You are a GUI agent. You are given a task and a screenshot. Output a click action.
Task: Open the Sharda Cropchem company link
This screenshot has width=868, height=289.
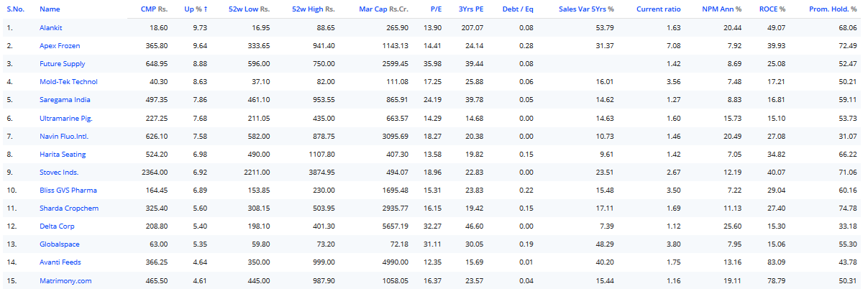69,208
